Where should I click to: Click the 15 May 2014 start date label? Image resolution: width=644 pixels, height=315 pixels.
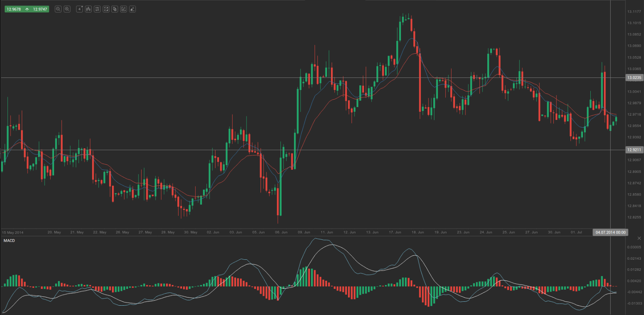coord(13,232)
